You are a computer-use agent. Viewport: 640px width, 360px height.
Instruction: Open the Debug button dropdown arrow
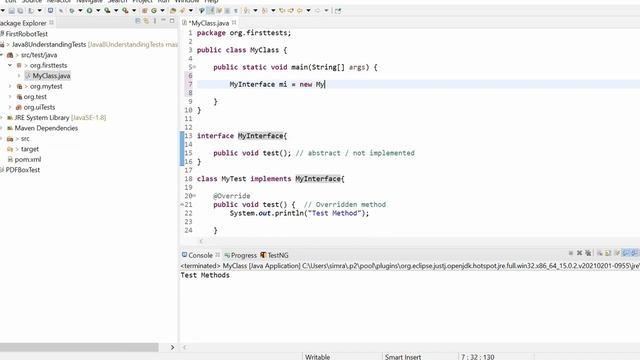80,11
